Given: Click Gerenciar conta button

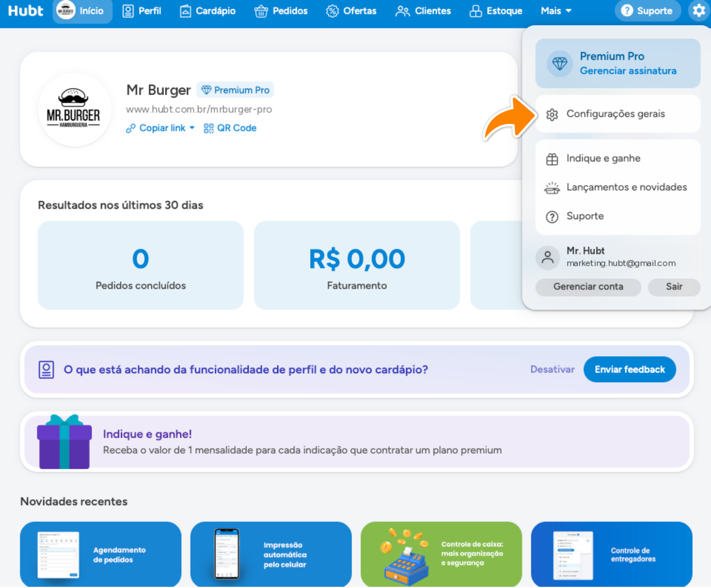Looking at the screenshot, I should point(588,287).
